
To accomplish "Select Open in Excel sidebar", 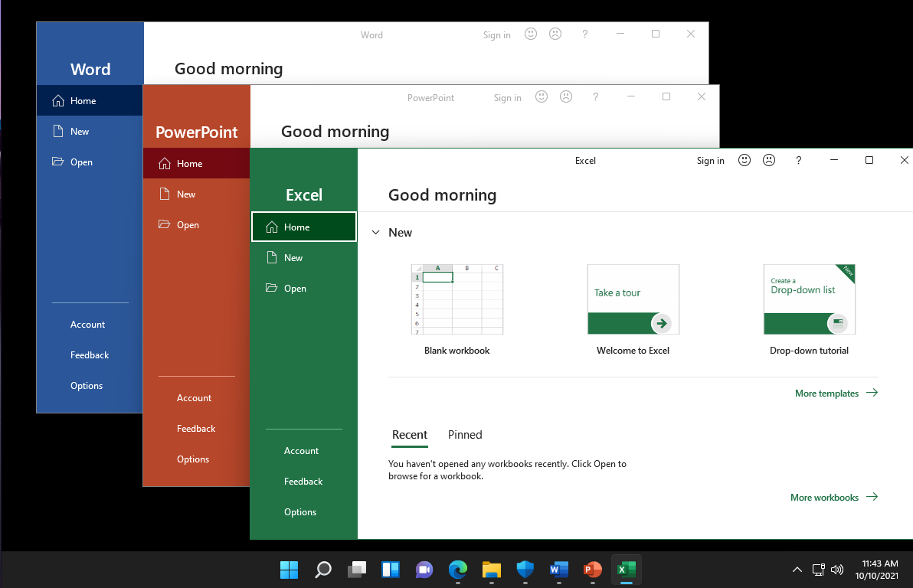I will (x=304, y=288).
